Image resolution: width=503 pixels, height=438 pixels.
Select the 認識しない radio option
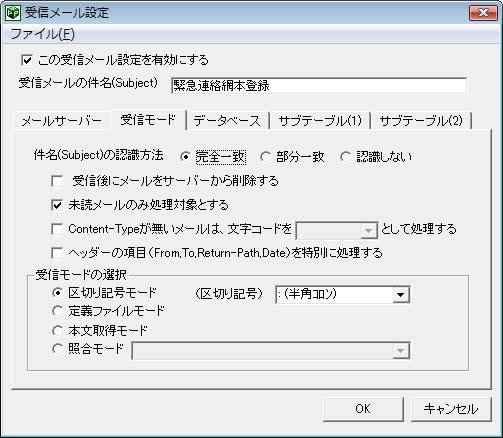345,157
